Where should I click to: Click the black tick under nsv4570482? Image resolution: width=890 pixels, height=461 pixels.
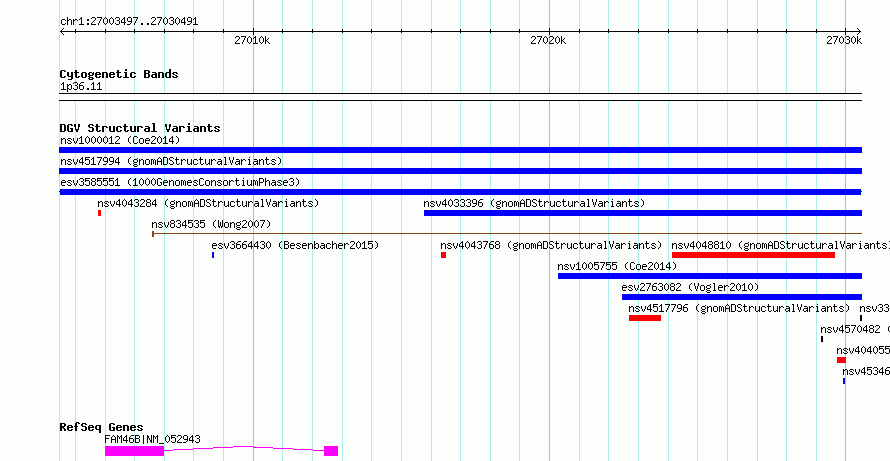coord(822,339)
